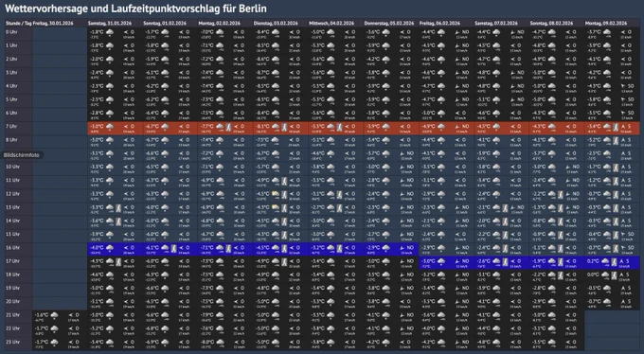Click '-8.1°C' on Dienstag 03.02 at 7 Uhr
Viewport: 644px width, 354px height.
pyautogui.click(x=262, y=127)
